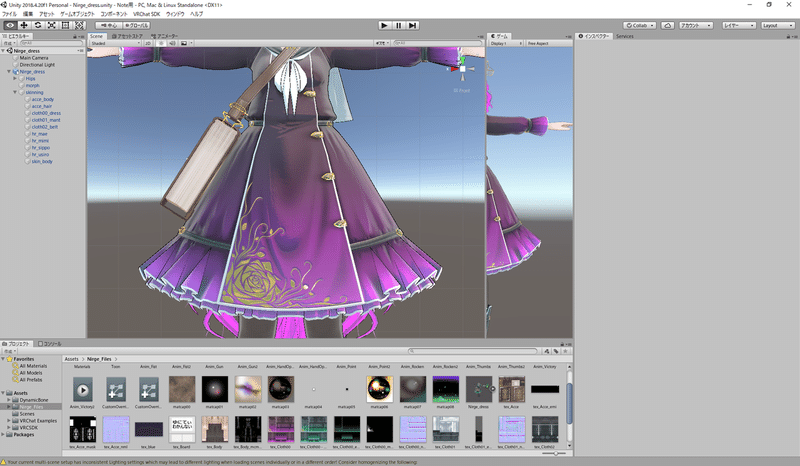Select the Rotate tool
800x466 pixels.
[38, 25]
